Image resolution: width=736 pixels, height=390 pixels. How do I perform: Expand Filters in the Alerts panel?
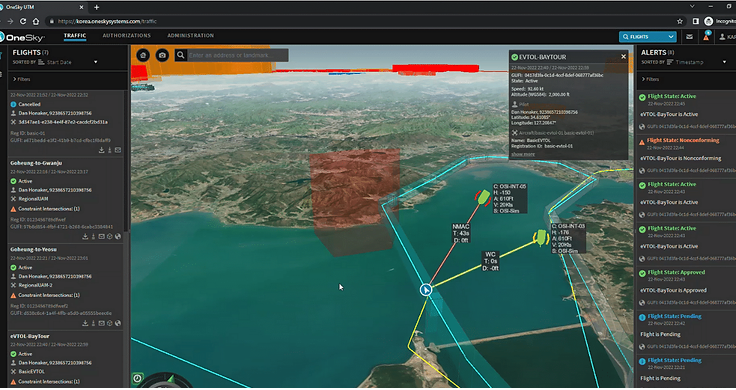pos(650,79)
